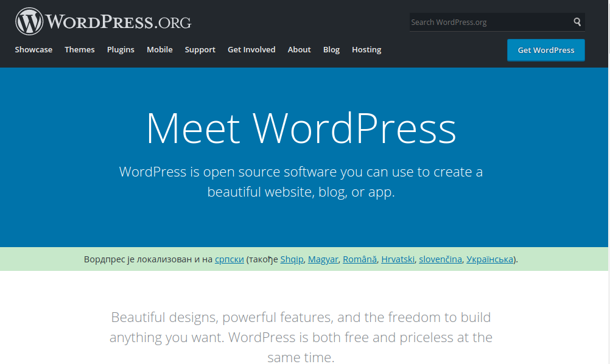This screenshot has width=610, height=364.
Task: Choose the Magyar language link
Action: [x=323, y=259]
